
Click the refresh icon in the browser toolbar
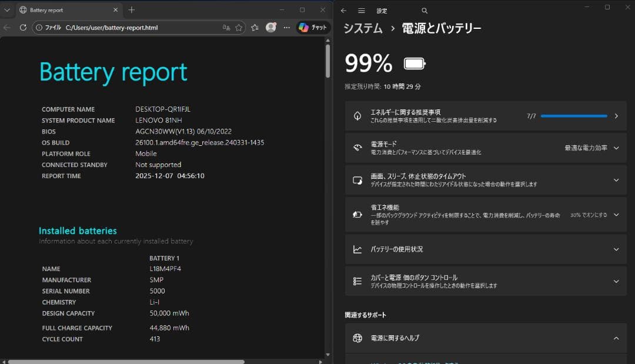point(23,27)
